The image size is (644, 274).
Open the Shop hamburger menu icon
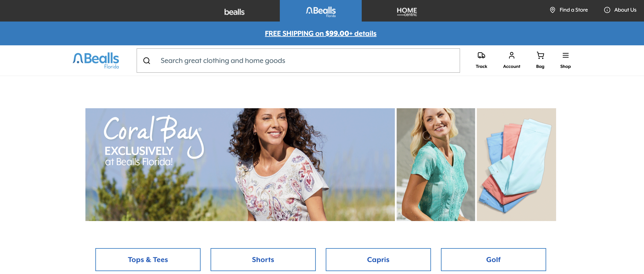(565, 55)
